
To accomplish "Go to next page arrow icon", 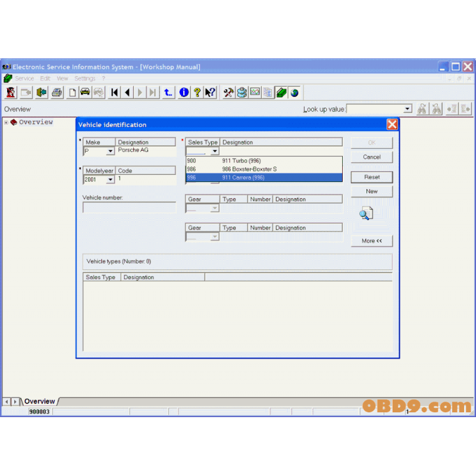I will [140, 92].
